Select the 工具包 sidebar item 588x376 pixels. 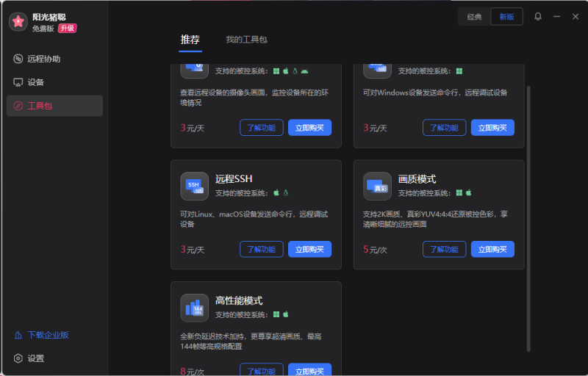coord(54,106)
